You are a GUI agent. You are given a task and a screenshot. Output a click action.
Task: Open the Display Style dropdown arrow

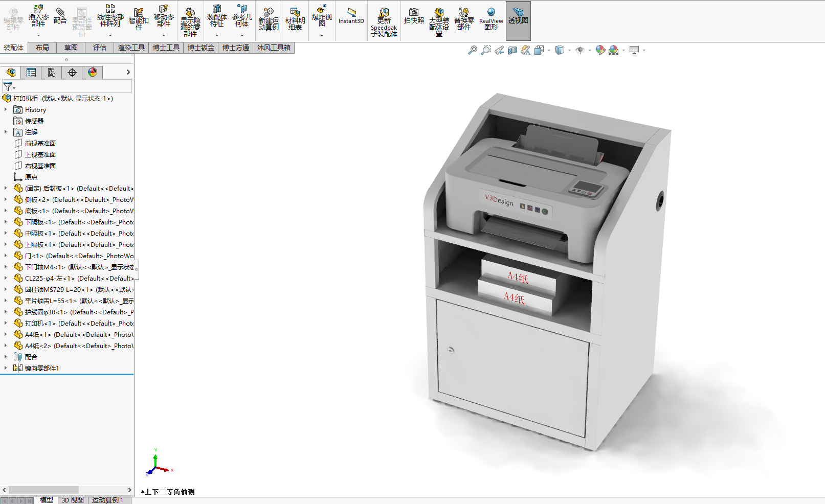click(569, 50)
